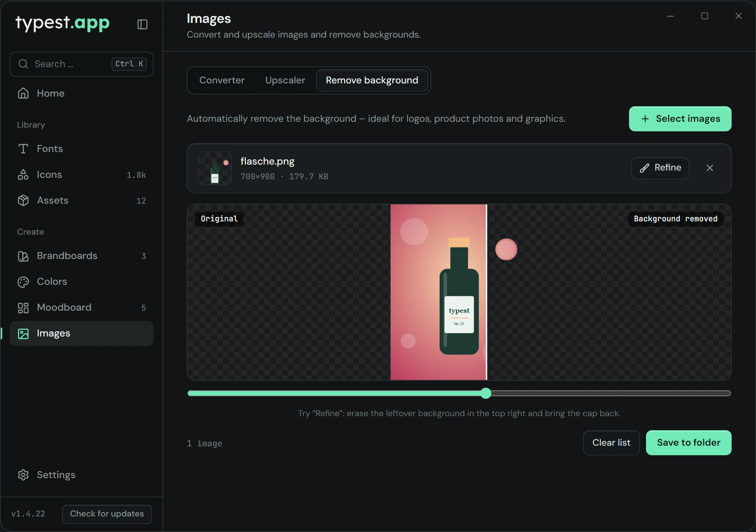
Task: Collapse the sidebar with the panel icon
Action: tap(142, 24)
